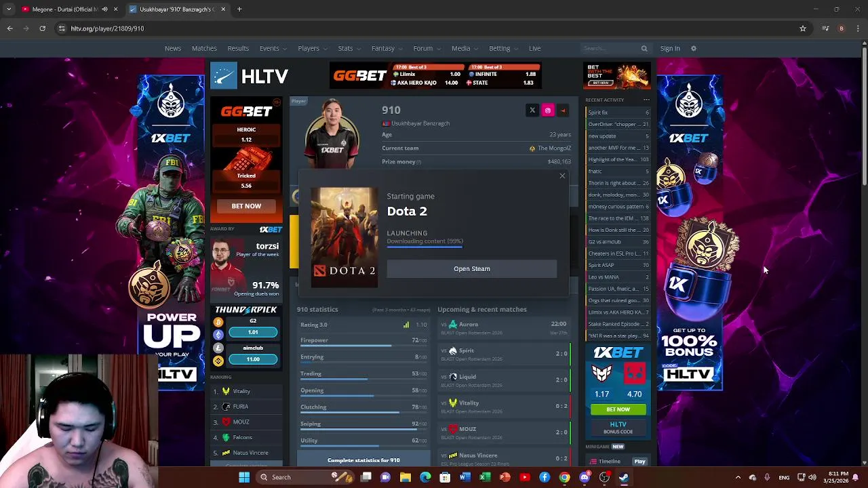The height and width of the screenshot is (488, 868).
Task: Click the HLTV search magnifier icon
Action: (x=644, y=48)
